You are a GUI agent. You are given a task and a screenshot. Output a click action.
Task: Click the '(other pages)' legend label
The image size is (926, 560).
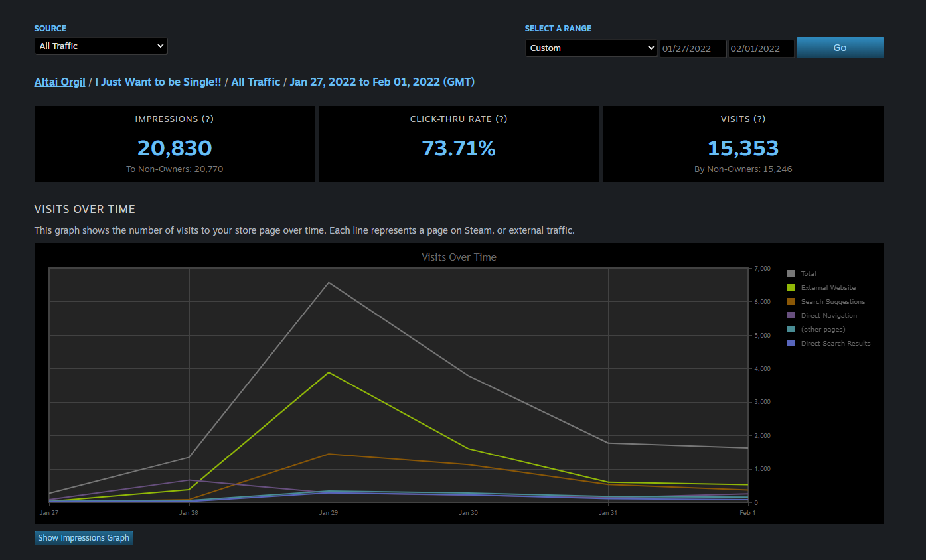pyautogui.click(x=823, y=330)
